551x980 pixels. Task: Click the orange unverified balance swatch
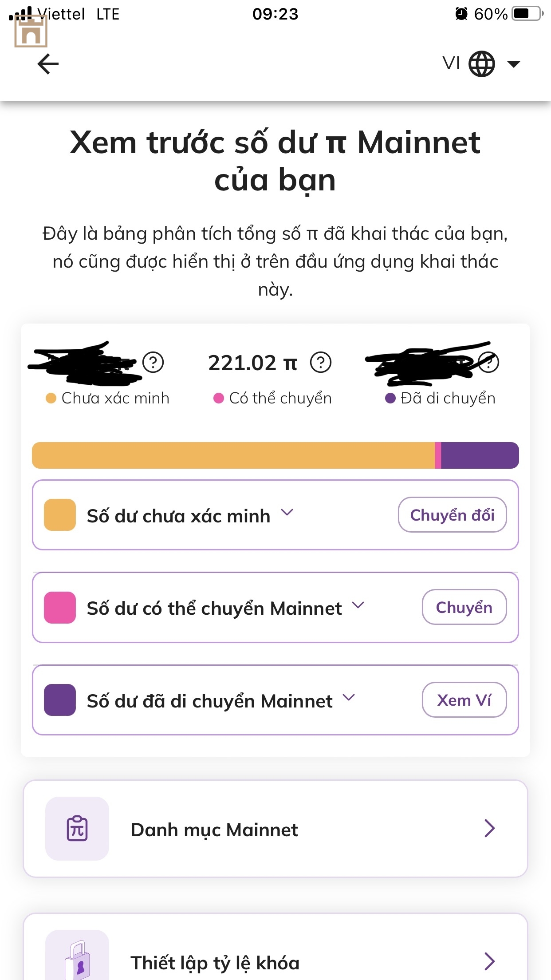click(60, 515)
